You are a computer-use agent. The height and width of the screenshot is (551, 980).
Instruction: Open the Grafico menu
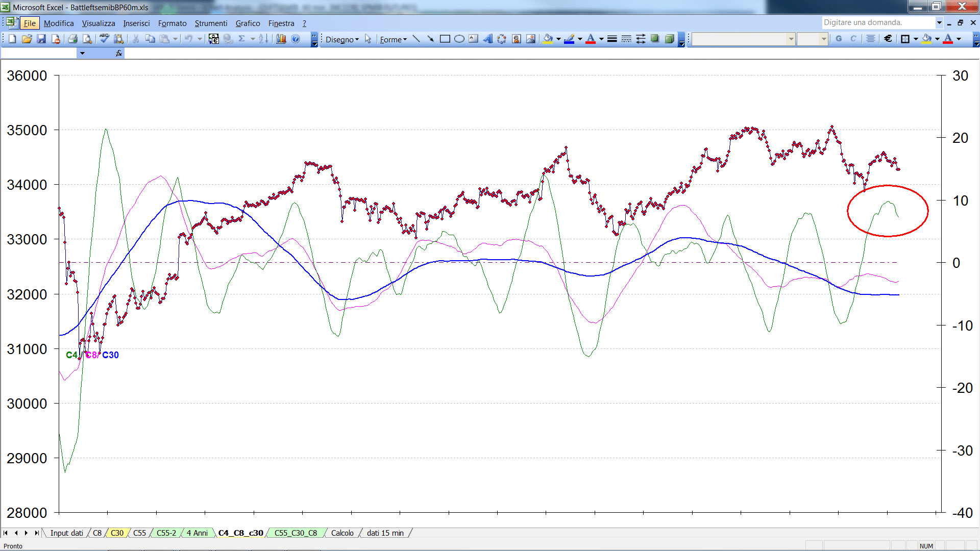(248, 23)
